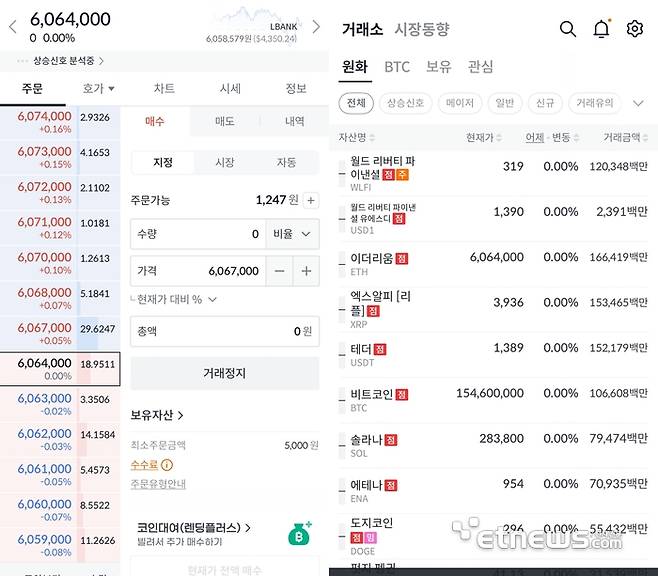Open 코인대여(렌딩플러스) link

pos(194,528)
